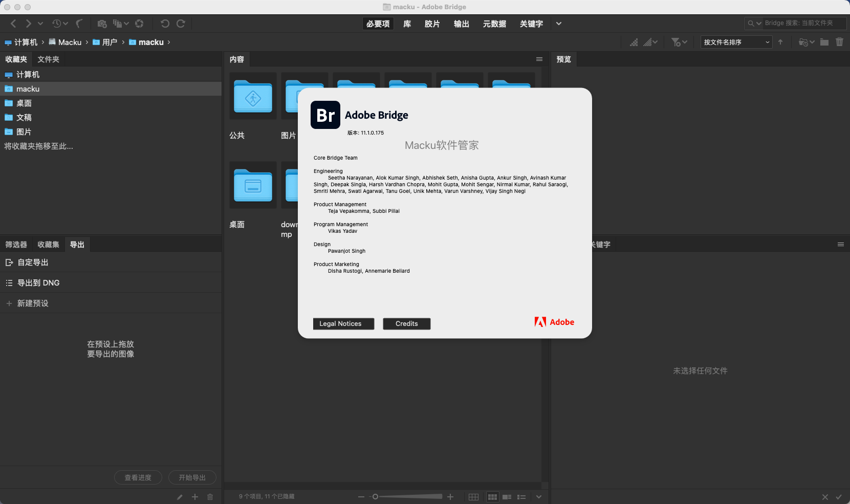Open the refine stack dropdown arrow
The height and width of the screenshot is (504, 850).
tap(126, 24)
